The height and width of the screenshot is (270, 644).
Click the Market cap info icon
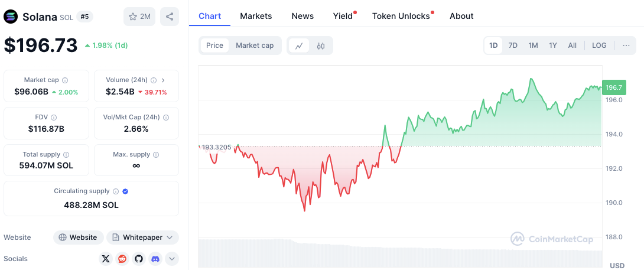click(65, 80)
